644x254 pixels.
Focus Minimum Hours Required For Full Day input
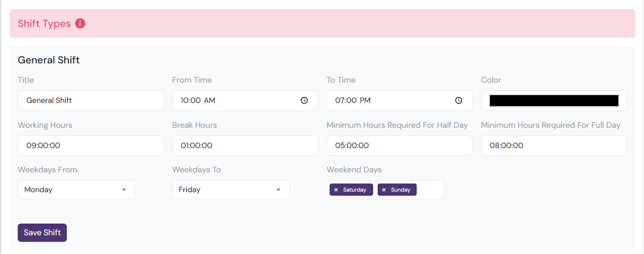pos(554,146)
